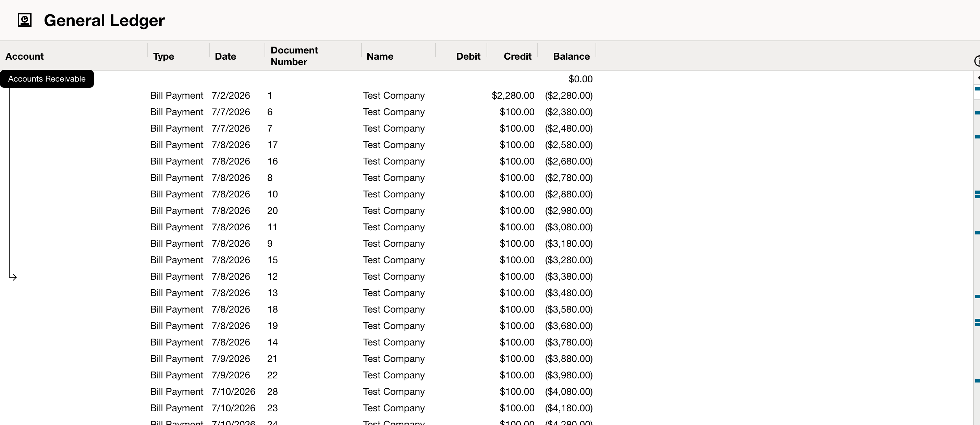The image size is (980, 425).
Task: Click the Accounts Receivable tooltip label
Action: point(47,79)
